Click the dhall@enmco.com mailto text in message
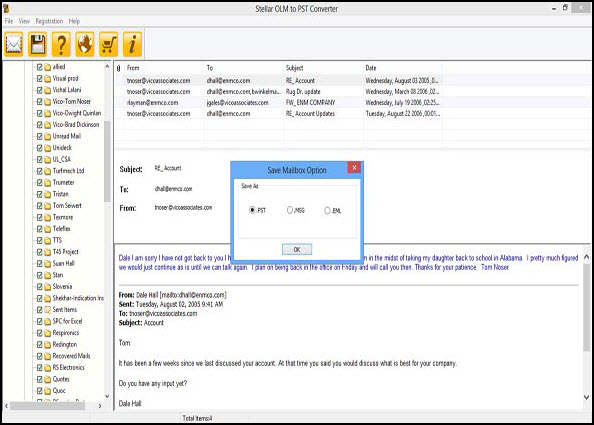 pos(193,295)
